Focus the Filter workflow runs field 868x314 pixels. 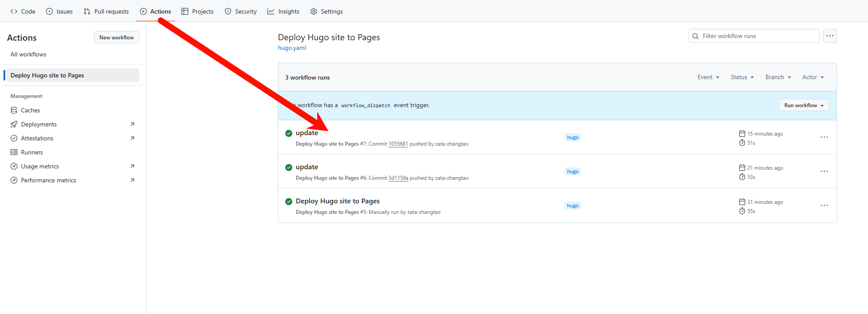coord(754,36)
